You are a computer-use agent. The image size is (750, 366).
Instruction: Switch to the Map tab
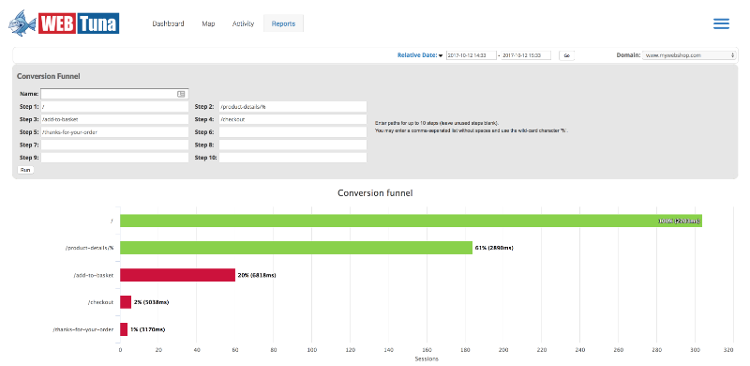tap(209, 23)
